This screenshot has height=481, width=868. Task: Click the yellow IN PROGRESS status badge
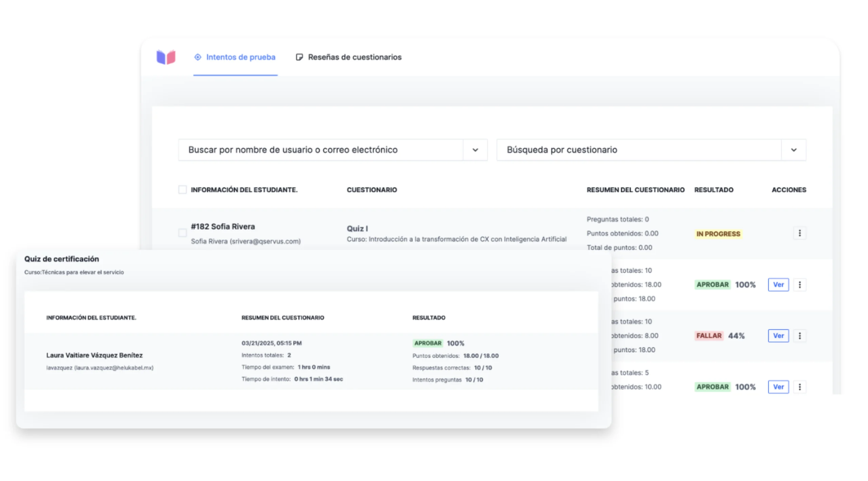[x=718, y=234]
